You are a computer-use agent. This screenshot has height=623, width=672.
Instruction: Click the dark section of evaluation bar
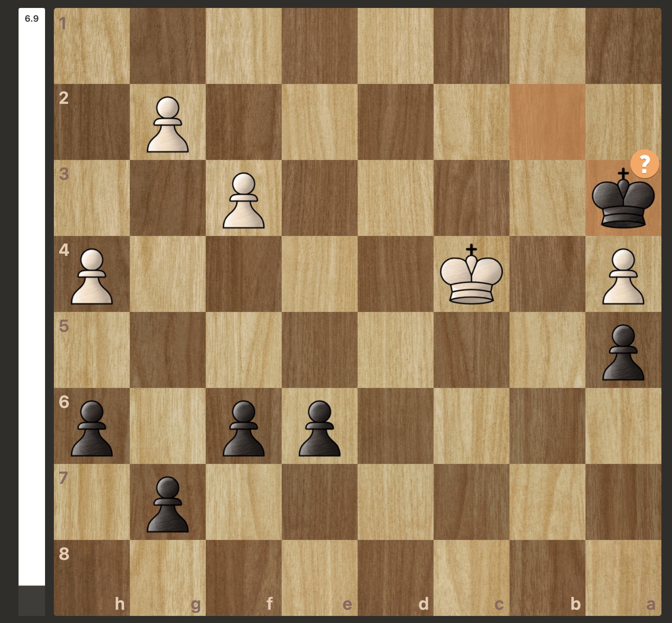(x=32, y=601)
